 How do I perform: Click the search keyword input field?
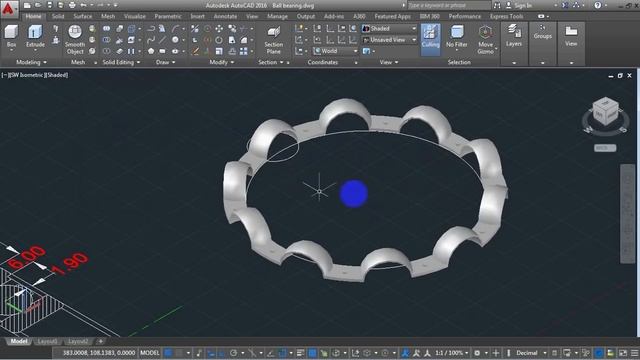pyautogui.click(x=449, y=5)
